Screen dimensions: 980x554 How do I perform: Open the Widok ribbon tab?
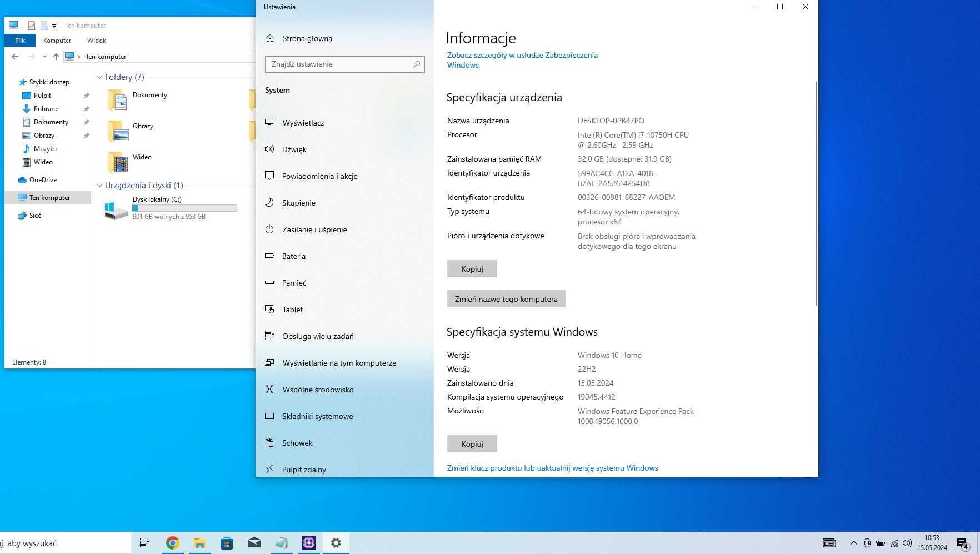pyautogui.click(x=97, y=41)
